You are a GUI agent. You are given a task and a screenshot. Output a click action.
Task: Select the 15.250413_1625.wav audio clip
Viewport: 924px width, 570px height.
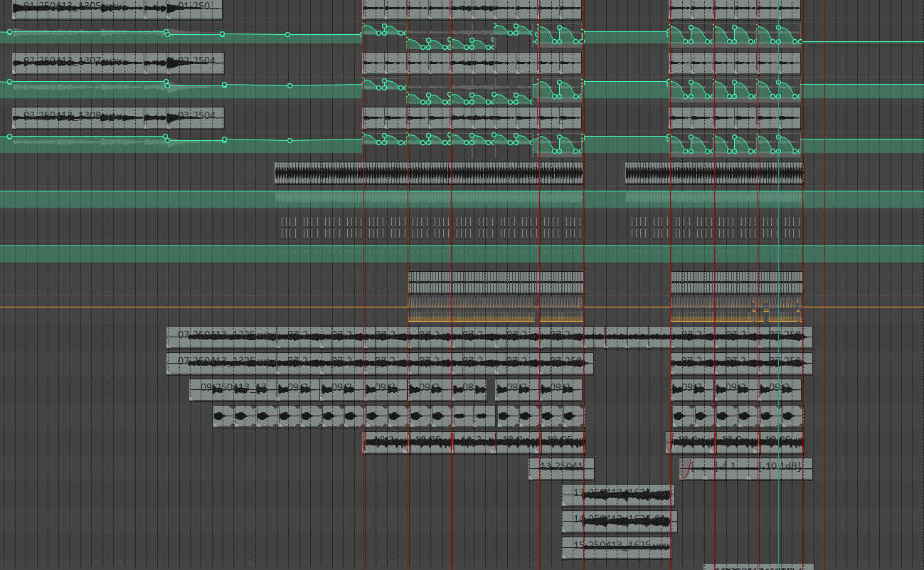(x=616, y=548)
